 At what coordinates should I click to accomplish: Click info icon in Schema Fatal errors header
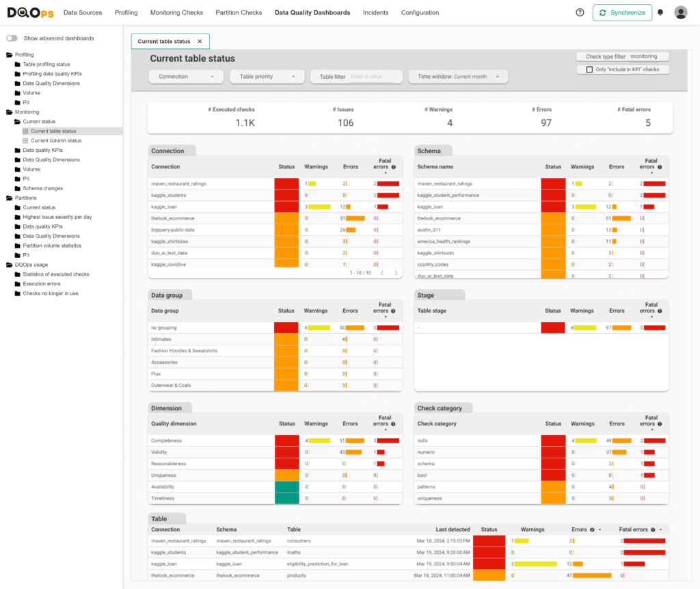(660, 167)
